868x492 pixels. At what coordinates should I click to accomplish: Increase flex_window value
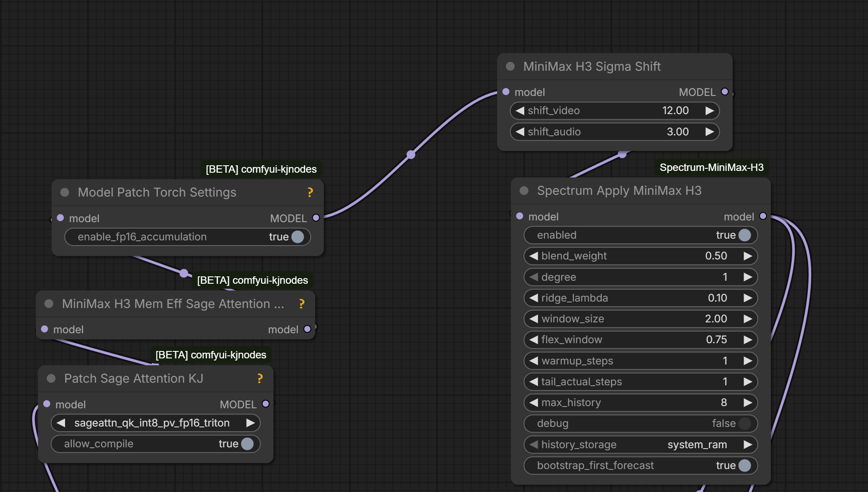pyautogui.click(x=748, y=340)
